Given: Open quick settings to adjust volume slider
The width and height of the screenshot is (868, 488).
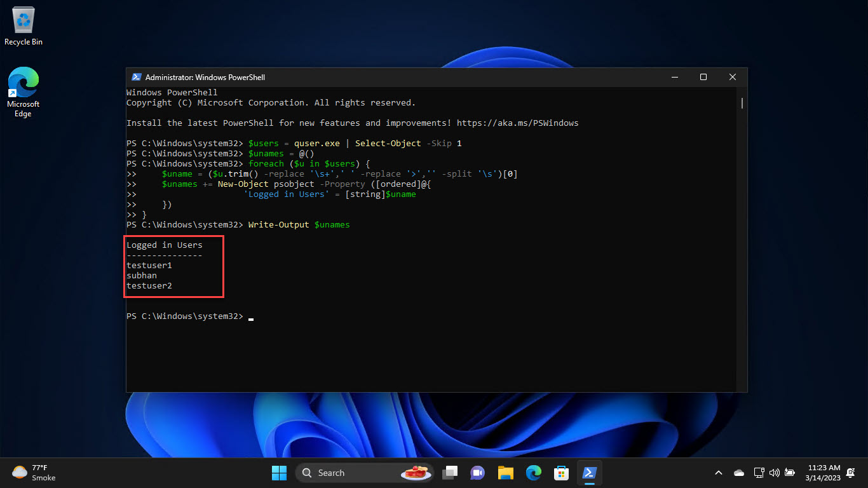Looking at the screenshot, I should 775,473.
